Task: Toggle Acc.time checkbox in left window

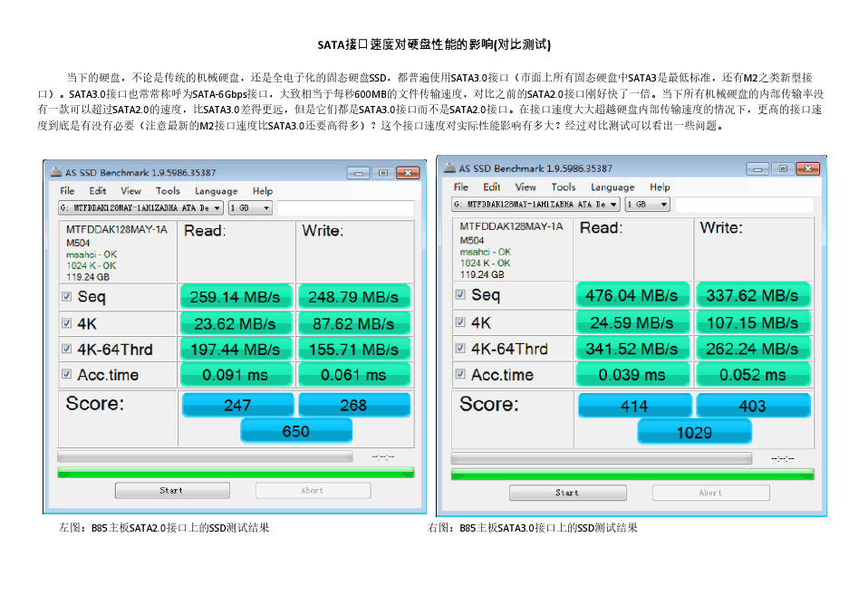Action: point(66,374)
